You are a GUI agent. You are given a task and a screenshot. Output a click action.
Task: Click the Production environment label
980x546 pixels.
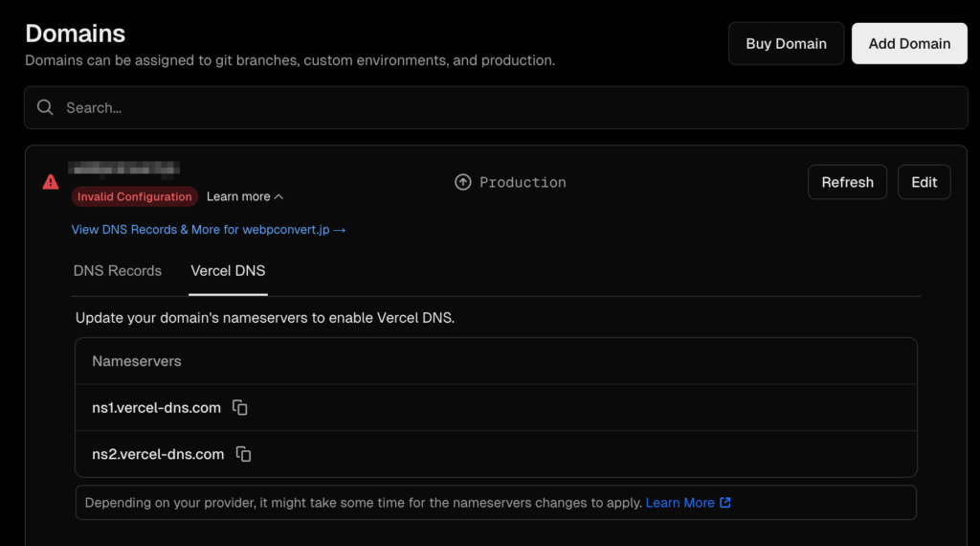[x=523, y=182]
